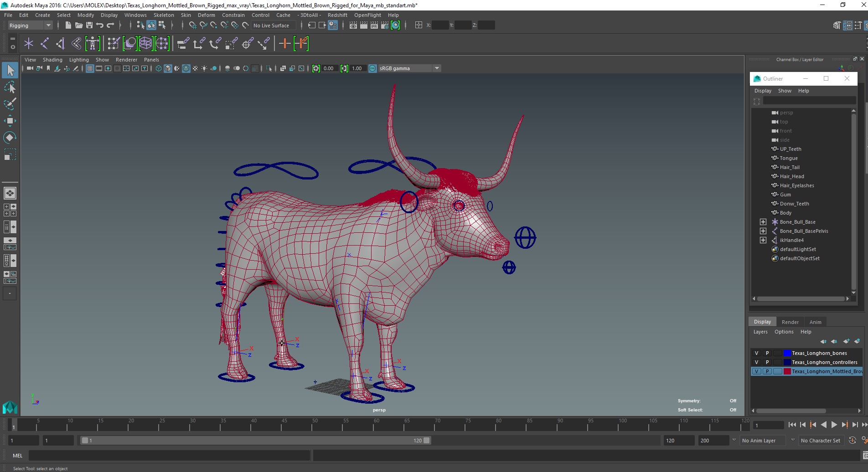Screen dimensions: 868x472
Task: Click the MEL command line input field
Action: [x=169, y=456]
